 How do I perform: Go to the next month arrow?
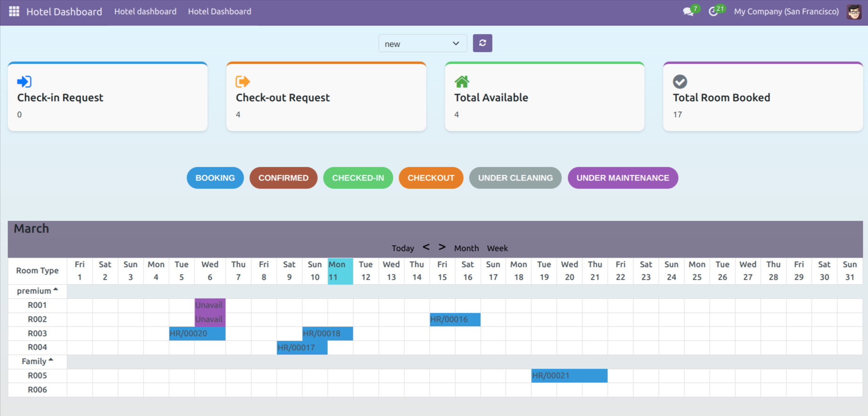coord(442,247)
